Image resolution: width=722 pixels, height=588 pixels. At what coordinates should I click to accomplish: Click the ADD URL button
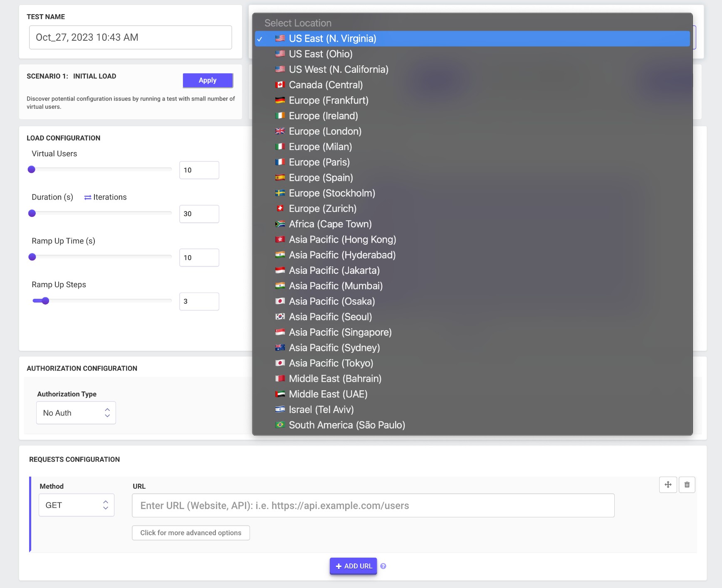pyautogui.click(x=353, y=566)
